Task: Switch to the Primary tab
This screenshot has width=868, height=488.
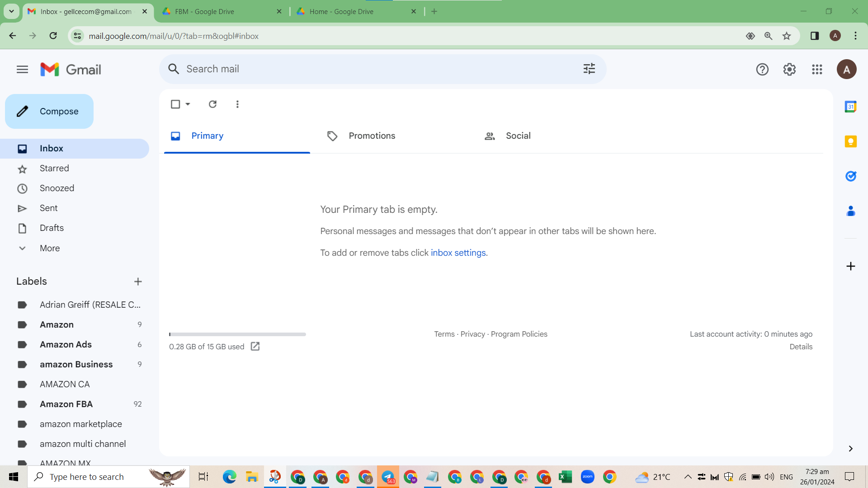Action: point(237,136)
